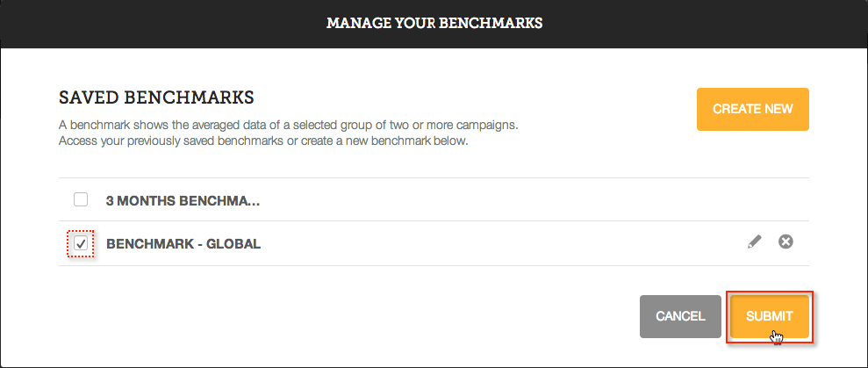Screen dimensions: 868x368
Task: Remove the global benchmark using the circled X
Action: pos(786,242)
